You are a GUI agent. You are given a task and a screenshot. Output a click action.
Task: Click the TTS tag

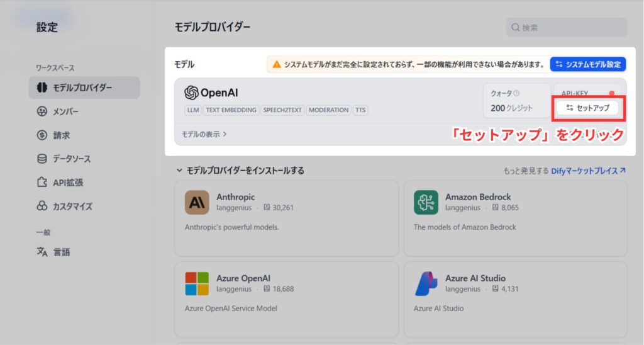tap(360, 110)
